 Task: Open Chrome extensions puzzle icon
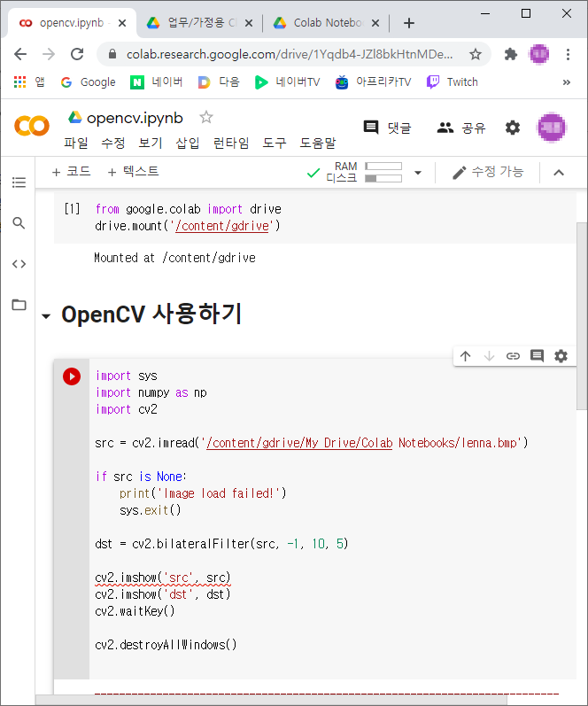pos(511,55)
